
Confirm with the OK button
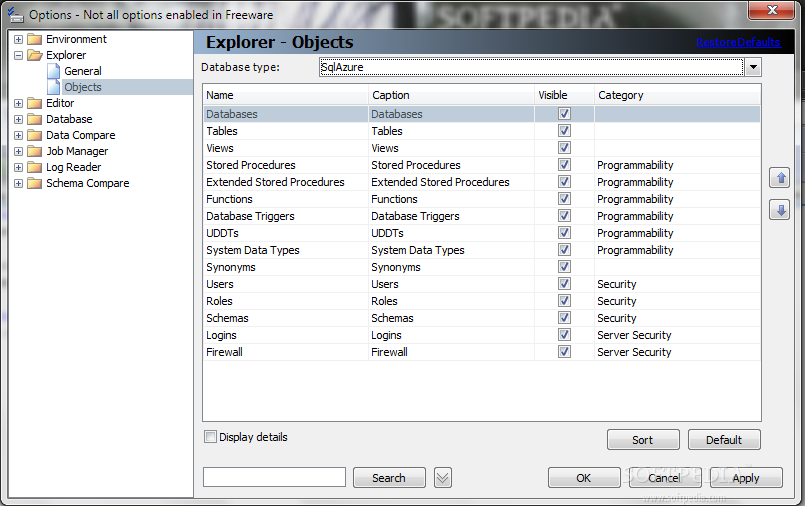584,478
